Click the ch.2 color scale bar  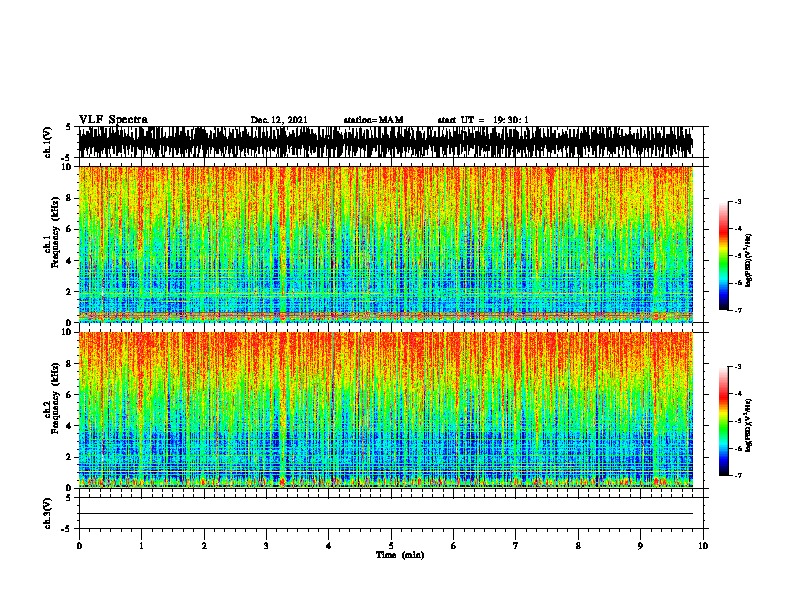[x=724, y=421]
